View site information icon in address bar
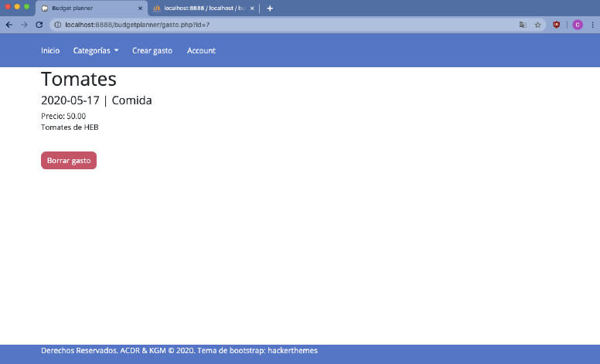The width and height of the screenshot is (600, 364). coord(58,25)
